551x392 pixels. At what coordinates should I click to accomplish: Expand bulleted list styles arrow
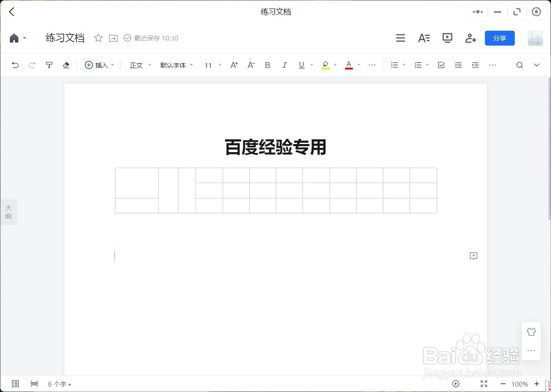[x=404, y=65]
